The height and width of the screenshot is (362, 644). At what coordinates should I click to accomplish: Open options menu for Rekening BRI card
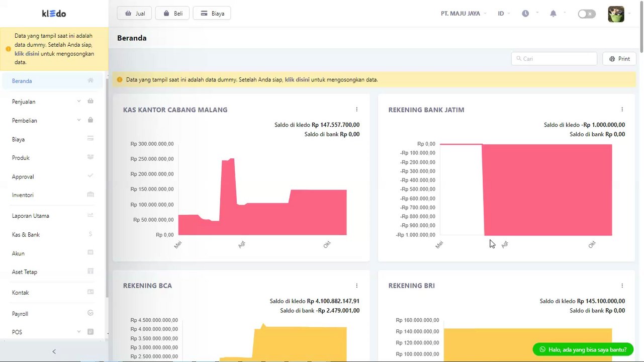click(622, 286)
